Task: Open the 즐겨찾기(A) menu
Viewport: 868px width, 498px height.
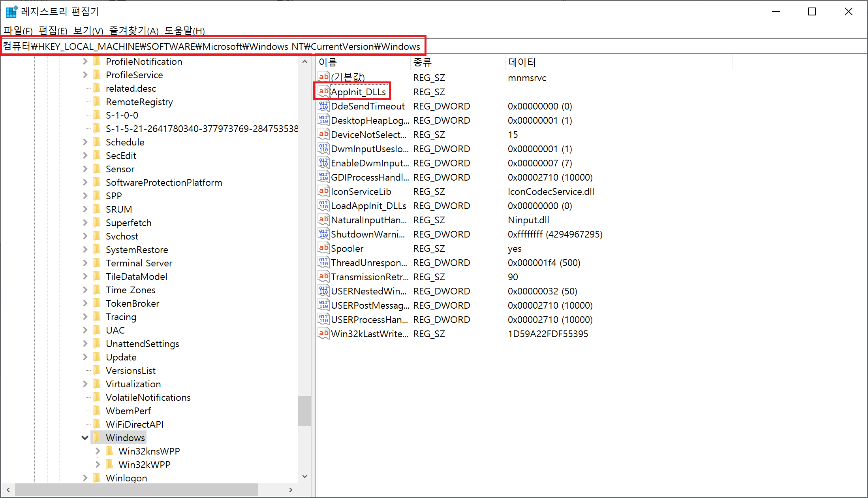Action: pos(133,31)
